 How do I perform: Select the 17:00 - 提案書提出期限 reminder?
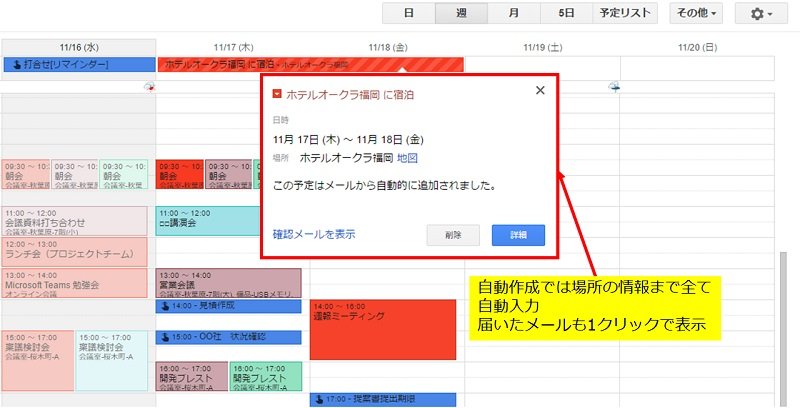click(x=383, y=399)
